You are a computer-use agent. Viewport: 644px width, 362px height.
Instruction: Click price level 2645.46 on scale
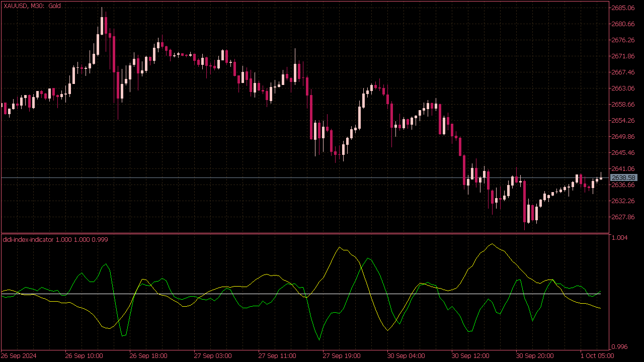(x=623, y=153)
